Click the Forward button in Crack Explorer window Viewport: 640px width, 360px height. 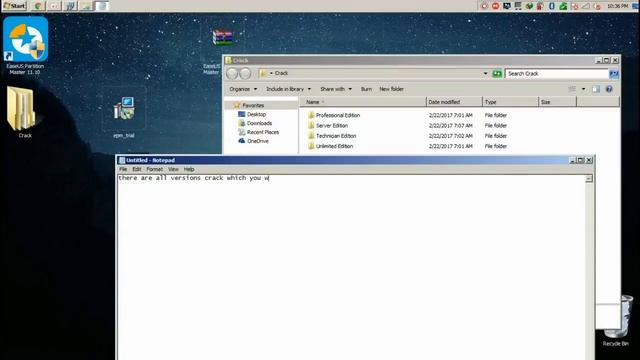(245, 73)
